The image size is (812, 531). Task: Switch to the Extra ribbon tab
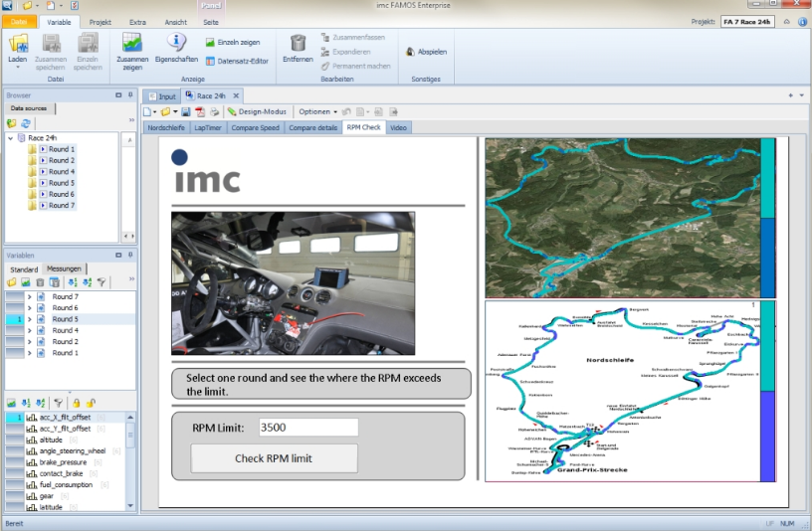click(x=137, y=22)
